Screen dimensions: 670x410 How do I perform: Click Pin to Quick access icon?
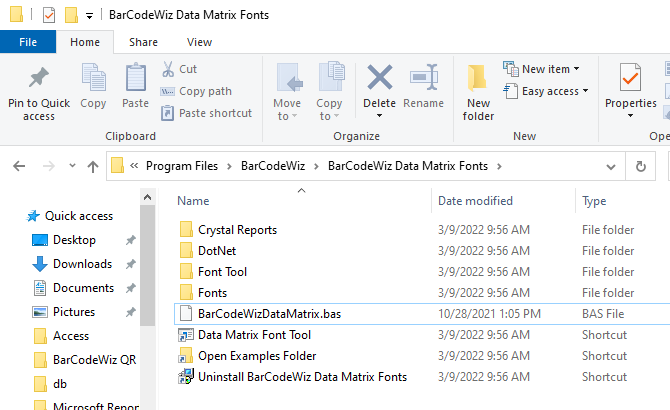click(39, 77)
